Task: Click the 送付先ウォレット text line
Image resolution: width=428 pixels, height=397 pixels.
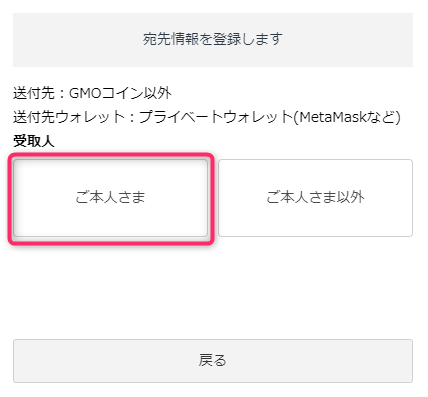Action: pyautogui.click(x=207, y=117)
